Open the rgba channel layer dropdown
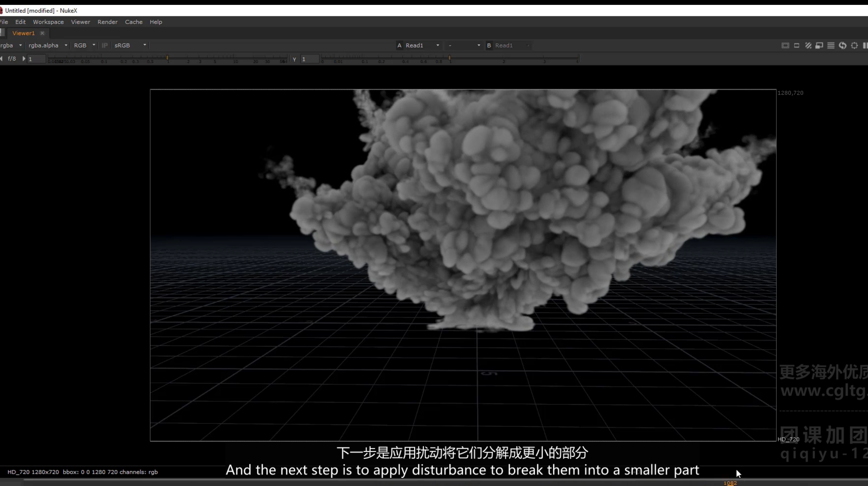868x486 pixels. pyautogui.click(x=11, y=45)
